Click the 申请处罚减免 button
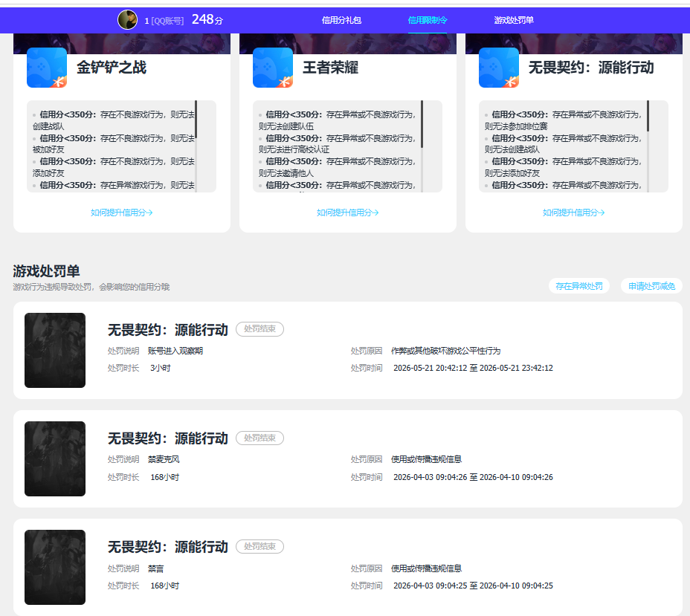This screenshot has height=616, width=690. pos(651,286)
